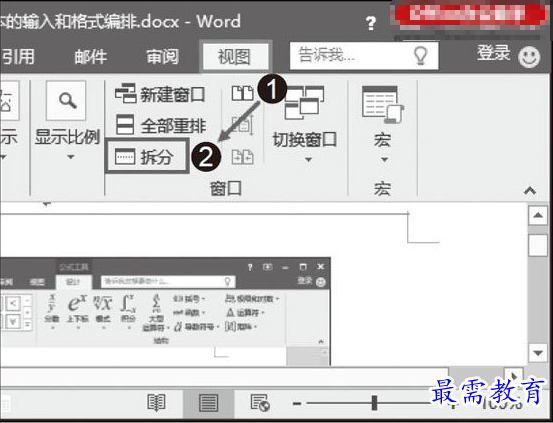
Task: Click the Split (拆分) button
Action: 147,156
